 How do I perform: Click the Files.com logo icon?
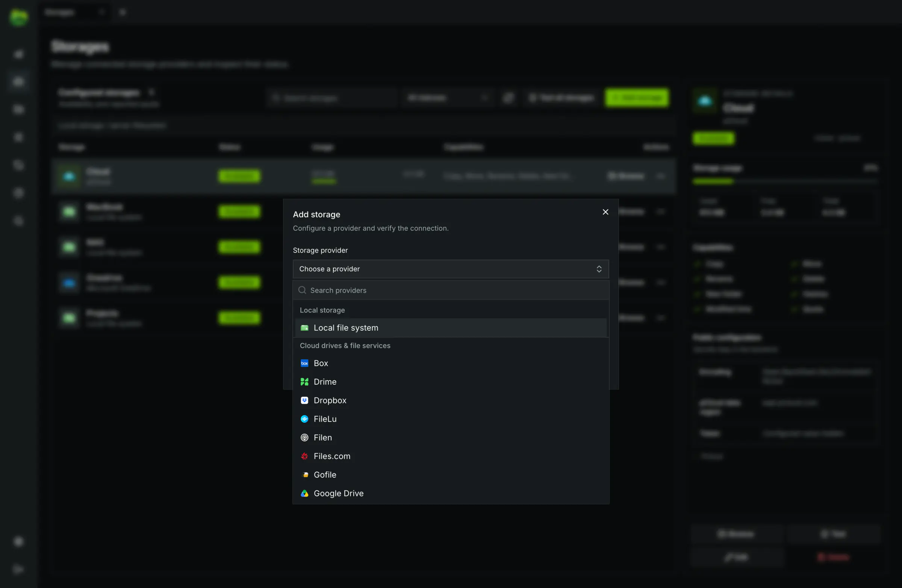pyautogui.click(x=304, y=456)
